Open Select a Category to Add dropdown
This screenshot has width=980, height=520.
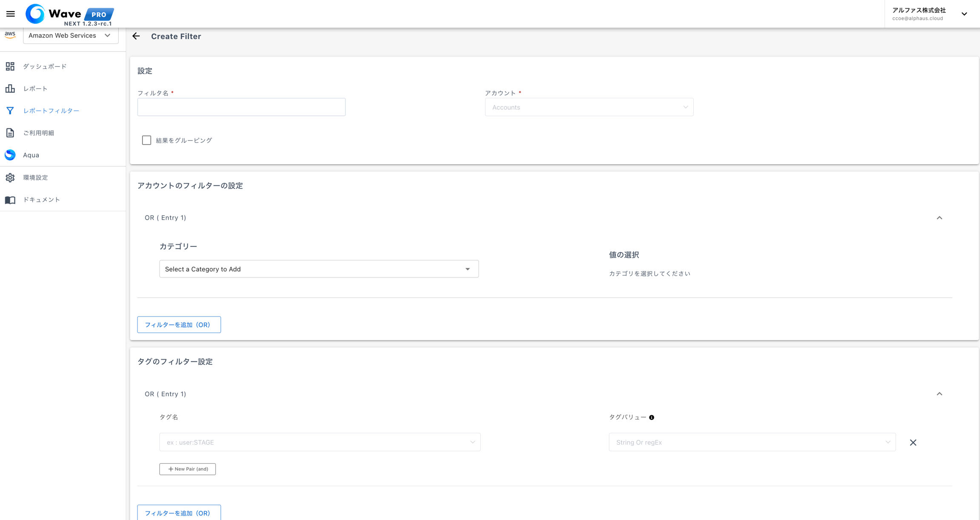pyautogui.click(x=319, y=269)
